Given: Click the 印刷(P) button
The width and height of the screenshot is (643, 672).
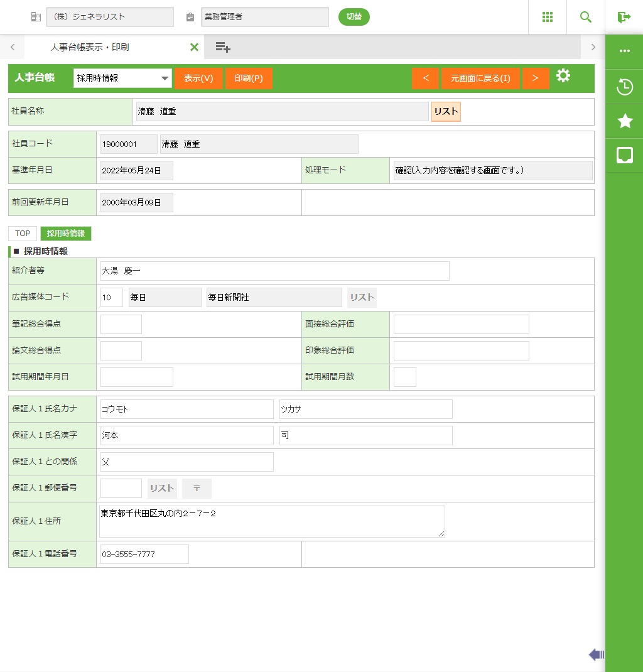Looking at the screenshot, I should [249, 79].
